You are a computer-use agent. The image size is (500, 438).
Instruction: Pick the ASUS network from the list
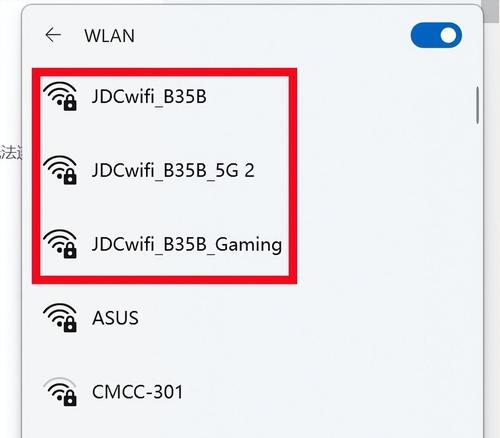(115, 318)
